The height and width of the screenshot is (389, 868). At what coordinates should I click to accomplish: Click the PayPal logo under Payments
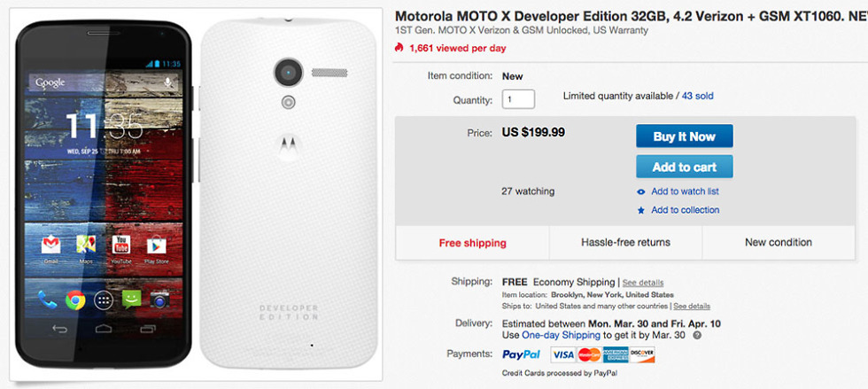coord(522,354)
